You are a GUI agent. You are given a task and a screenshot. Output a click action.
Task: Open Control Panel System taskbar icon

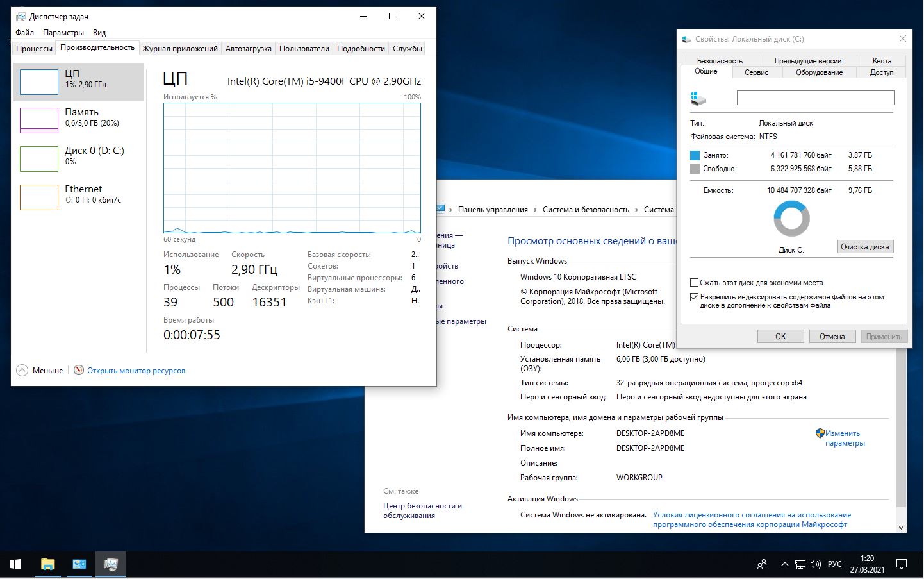click(x=79, y=564)
